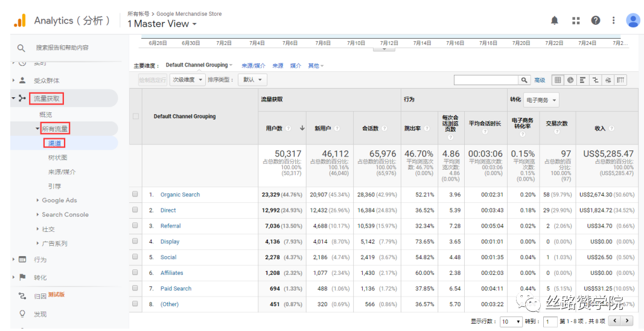Open 行为 in the sidebar

pyautogui.click(x=40, y=260)
